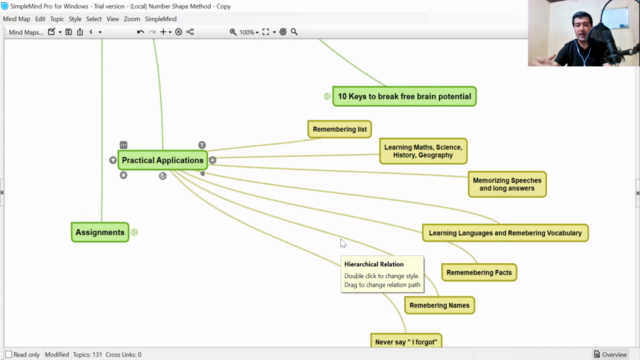This screenshot has width=640, height=360.
Task: Select Memorizing Speeches and long answers topic
Action: point(507,184)
